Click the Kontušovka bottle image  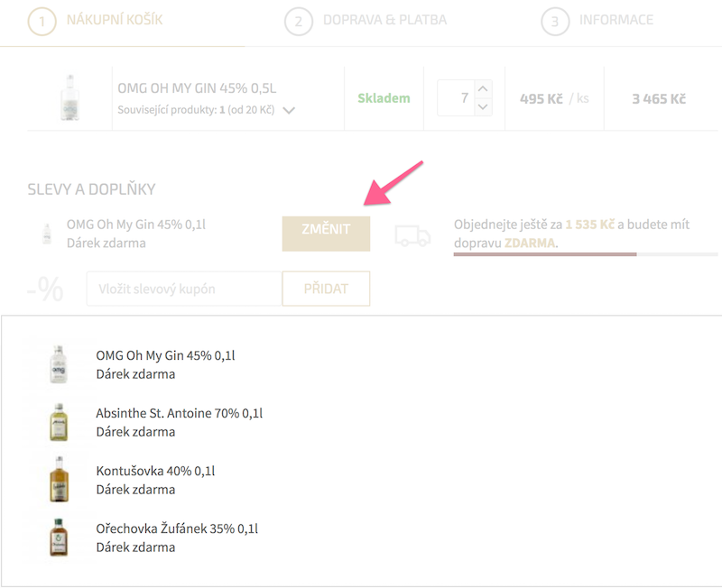pos(59,480)
